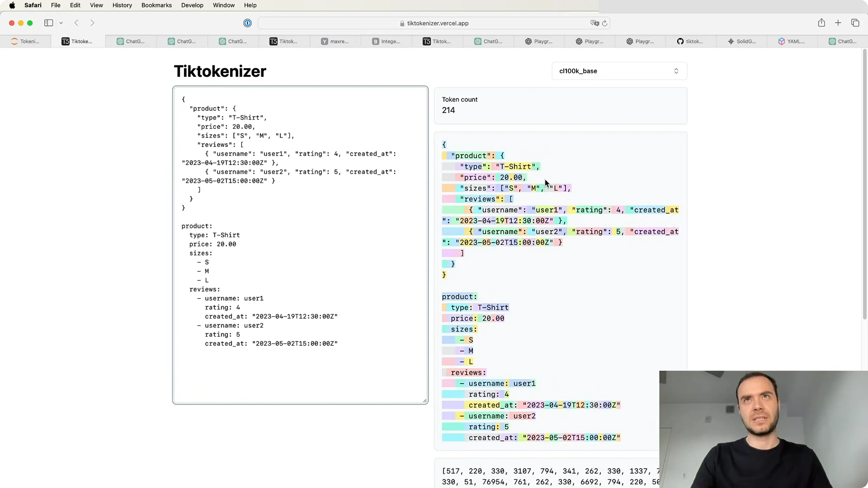Grab the text area resize handle
The width and height of the screenshot is (868, 488).
[425, 401]
